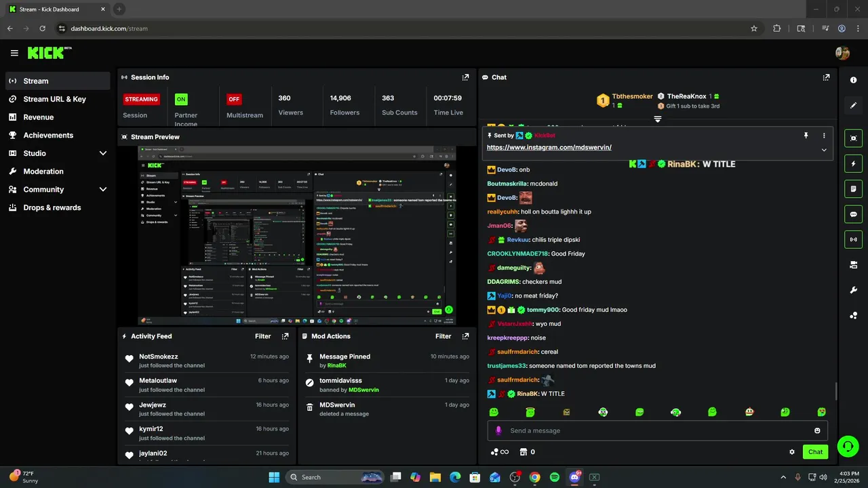Click in the Send a message field
Viewport: 868px width, 488px height.
point(656,430)
